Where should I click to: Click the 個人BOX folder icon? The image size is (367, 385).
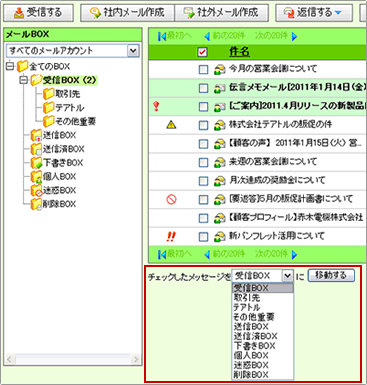pos(36,176)
